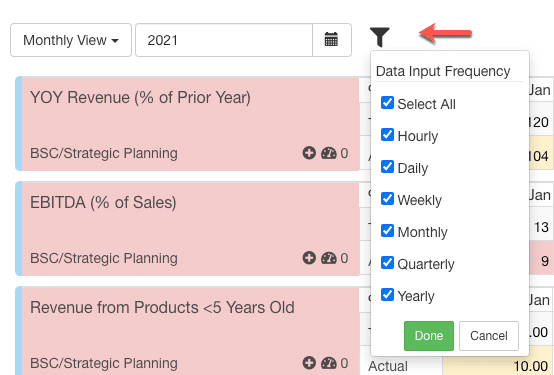Image resolution: width=554 pixels, height=375 pixels.
Task: Toggle the Daily frequency checkbox
Action: [388, 167]
